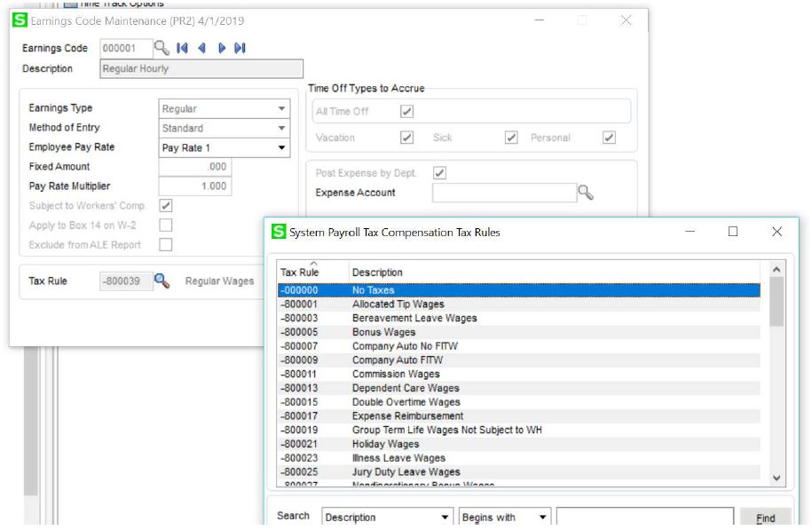Close the Tax Rules lookup window
This screenshot has height=530, width=812.
(777, 232)
